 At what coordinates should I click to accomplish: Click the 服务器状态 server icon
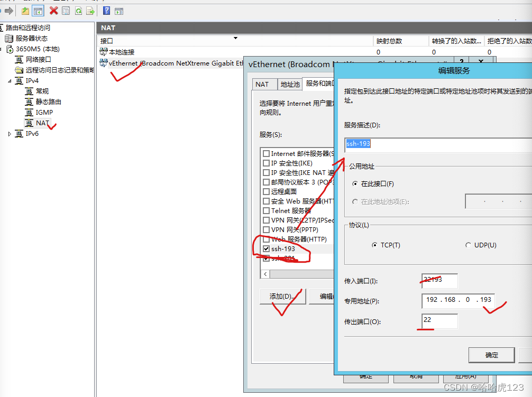pos(9,38)
